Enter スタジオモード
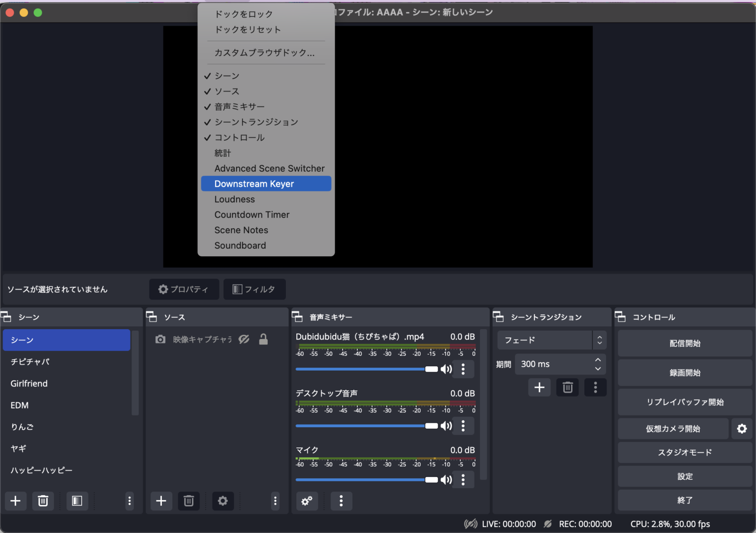This screenshot has height=533, width=756. pos(685,452)
